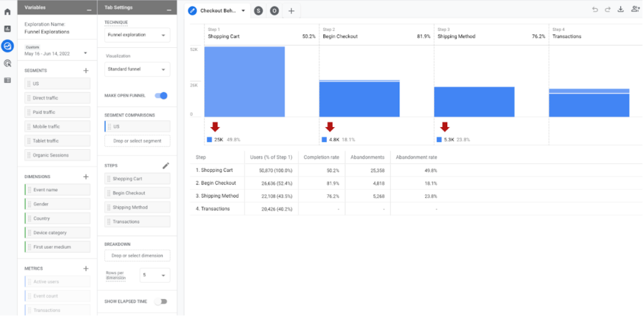Open the Rows per dimension dropdown
644x319 pixels.
pos(155,275)
